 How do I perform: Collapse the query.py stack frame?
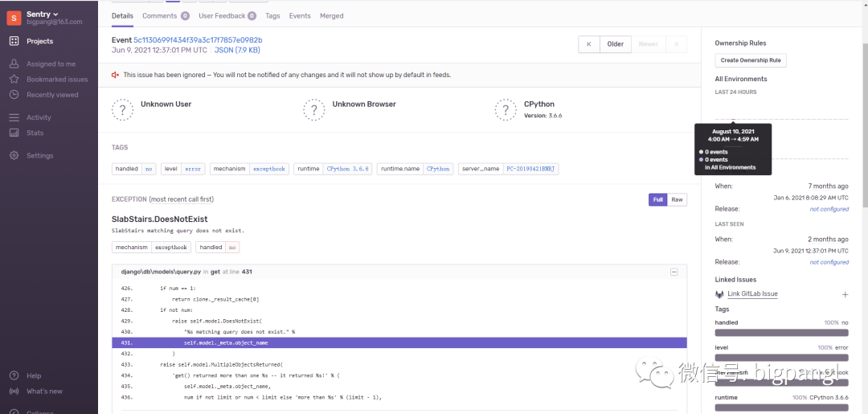click(x=674, y=272)
